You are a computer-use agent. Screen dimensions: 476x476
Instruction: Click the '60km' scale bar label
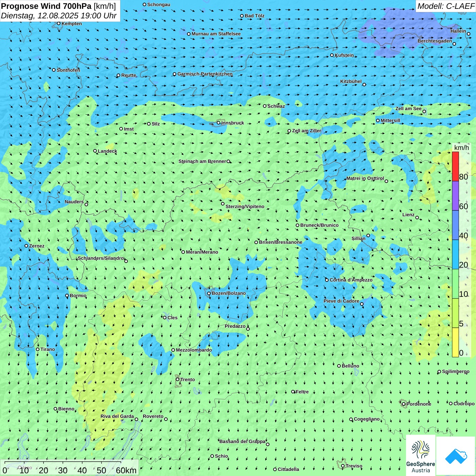coord(126,471)
